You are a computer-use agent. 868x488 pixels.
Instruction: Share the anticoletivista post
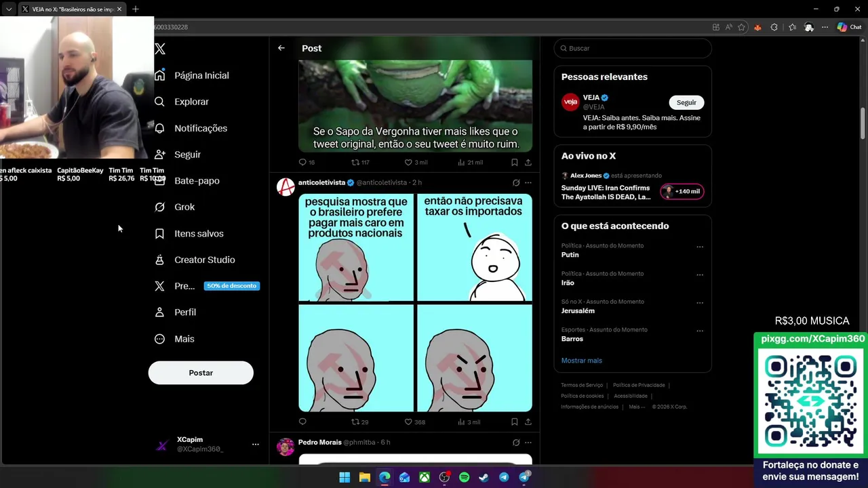pos(528,422)
